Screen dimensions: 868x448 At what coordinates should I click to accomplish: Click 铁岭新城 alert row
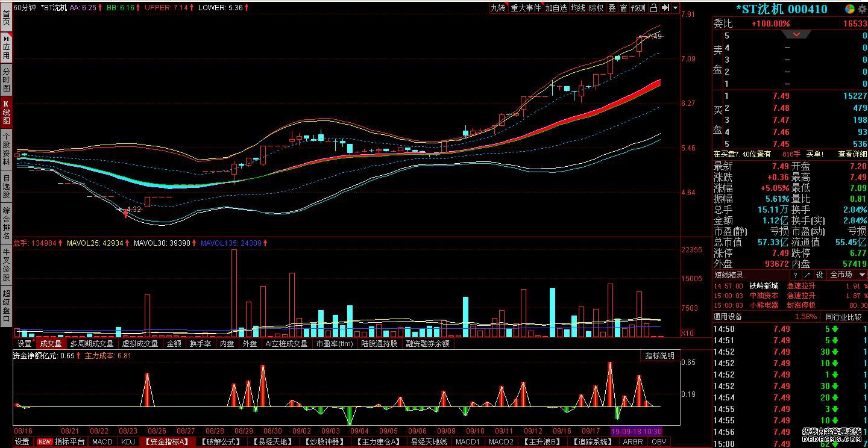[x=790, y=286]
